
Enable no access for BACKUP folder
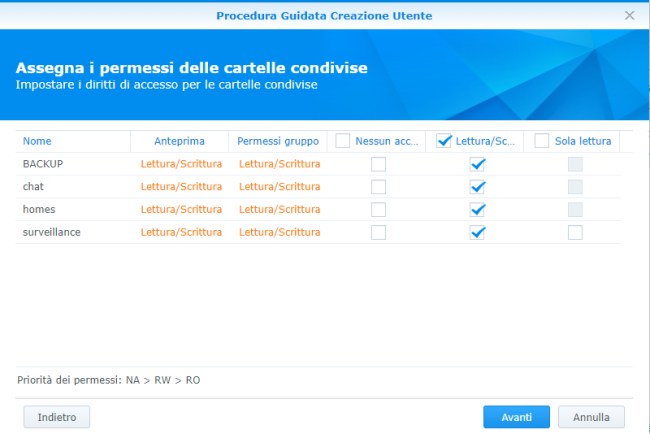378,164
